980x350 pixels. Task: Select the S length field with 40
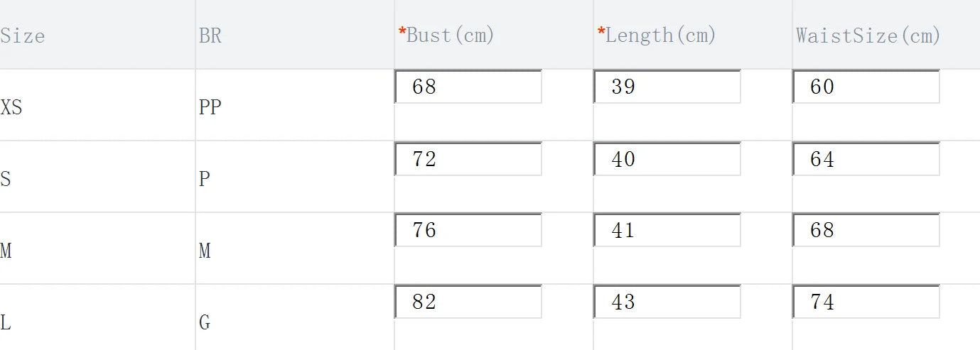(667, 159)
